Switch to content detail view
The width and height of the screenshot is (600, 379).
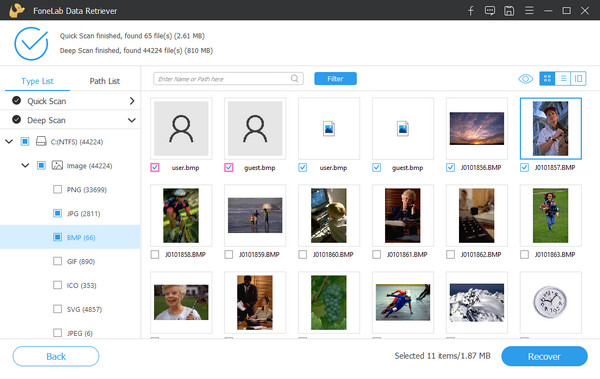point(578,78)
